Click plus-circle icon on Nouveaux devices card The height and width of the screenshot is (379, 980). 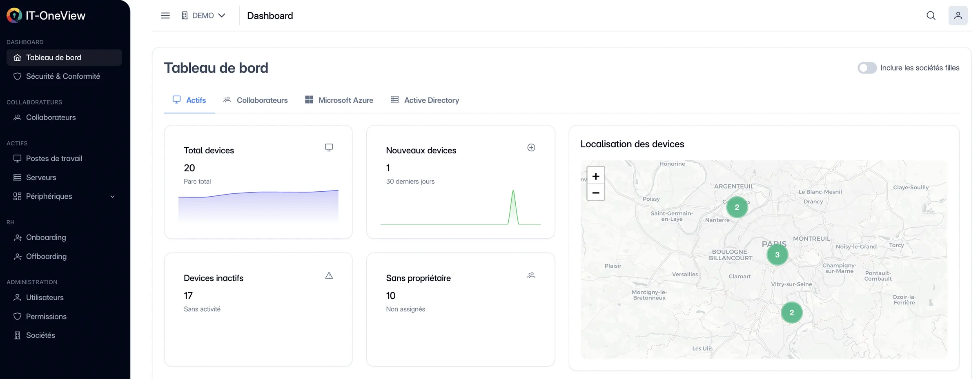[531, 147]
